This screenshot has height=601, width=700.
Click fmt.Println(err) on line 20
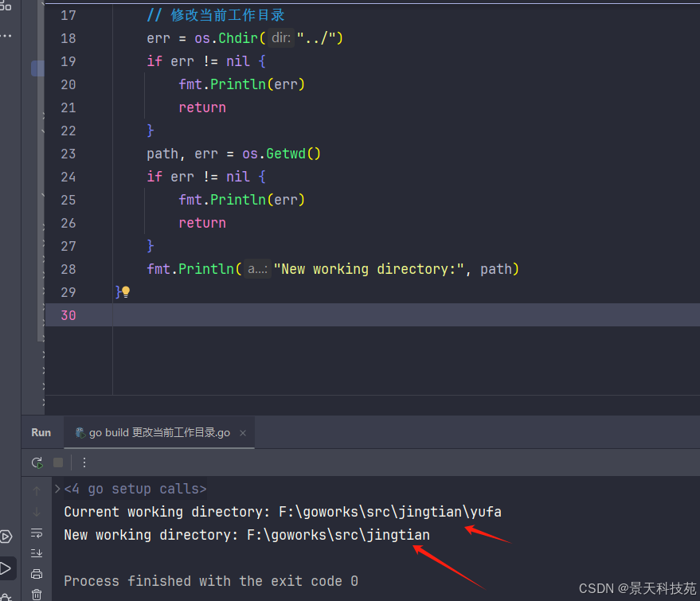241,84
